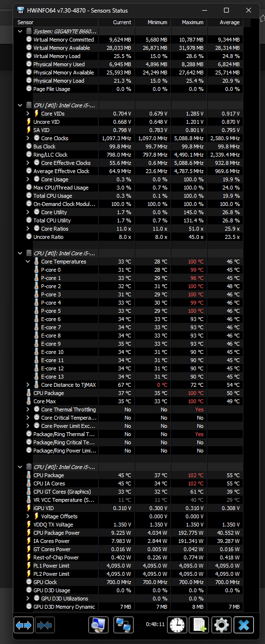Expand the Voltage Offsets row
The image size is (265, 644).
[x=28, y=516]
